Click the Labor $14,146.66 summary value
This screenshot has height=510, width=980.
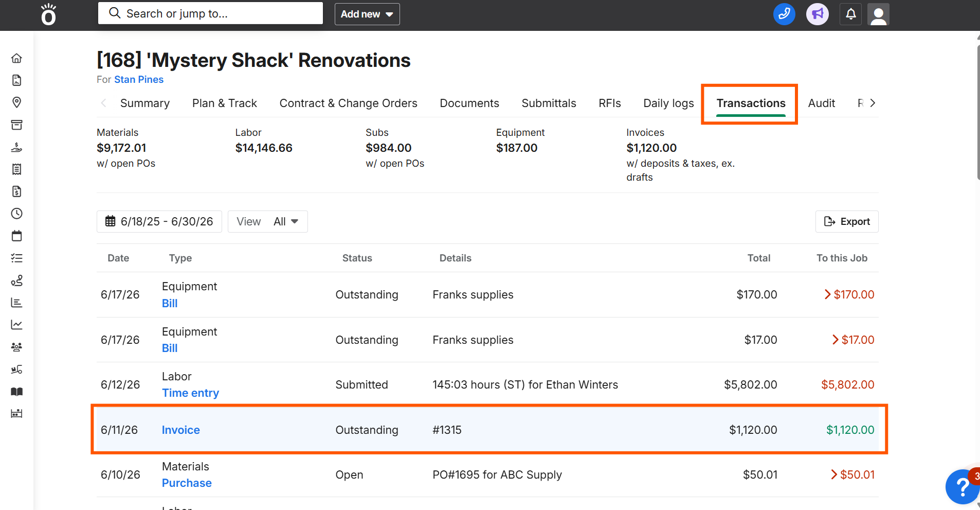[x=264, y=148]
